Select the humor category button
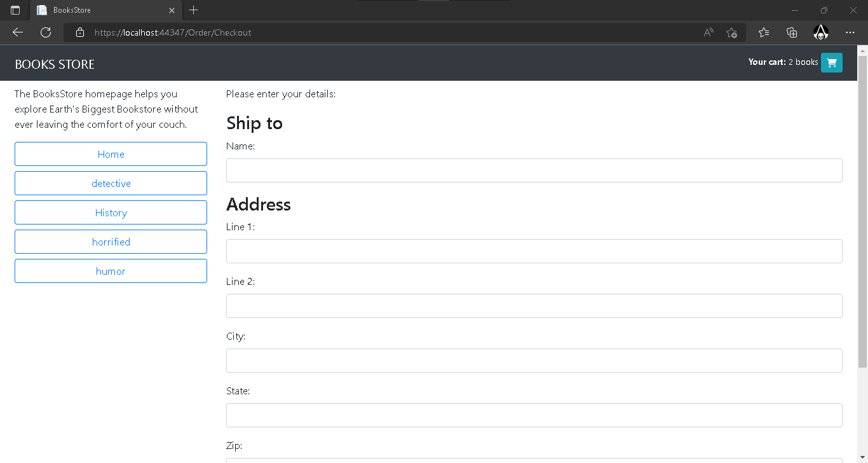Image resolution: width=868 pixels, height=463 pixels. (x=111, y=271)
